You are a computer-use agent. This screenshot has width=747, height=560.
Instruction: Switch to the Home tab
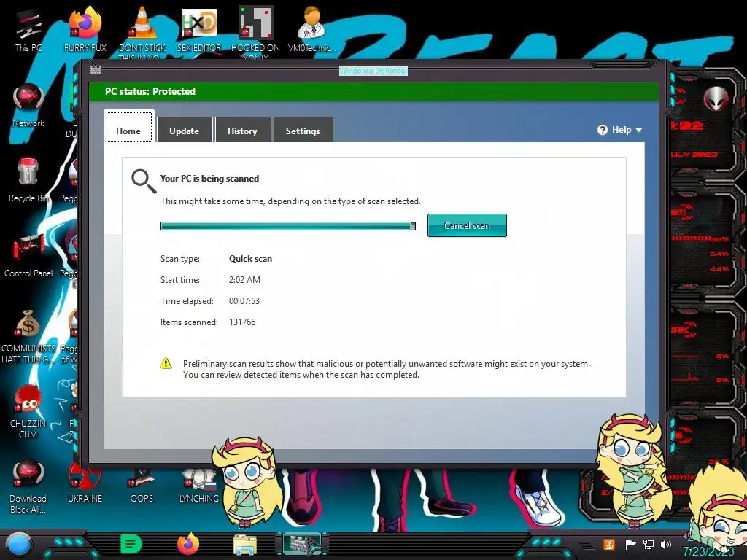click(x=128, y=127)
